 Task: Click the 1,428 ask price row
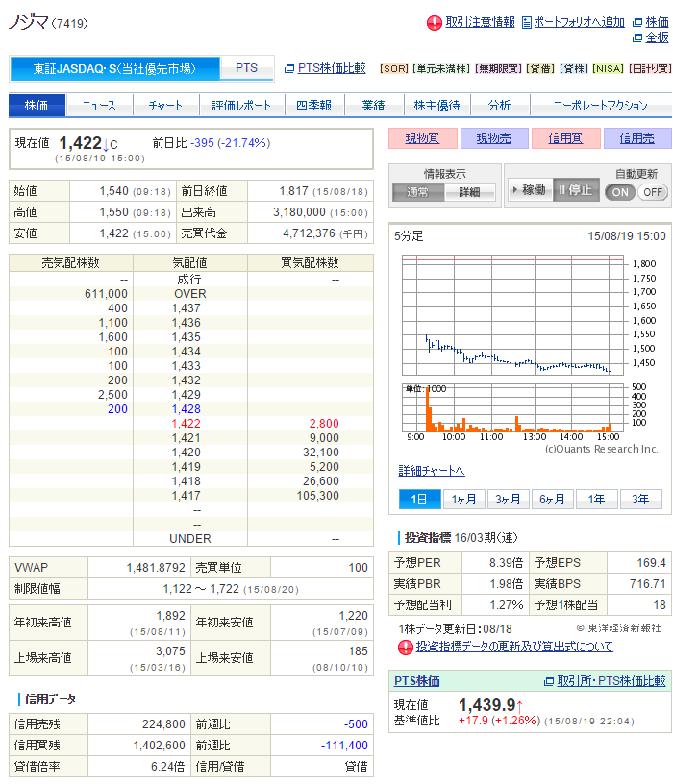[x=191, y=409]
